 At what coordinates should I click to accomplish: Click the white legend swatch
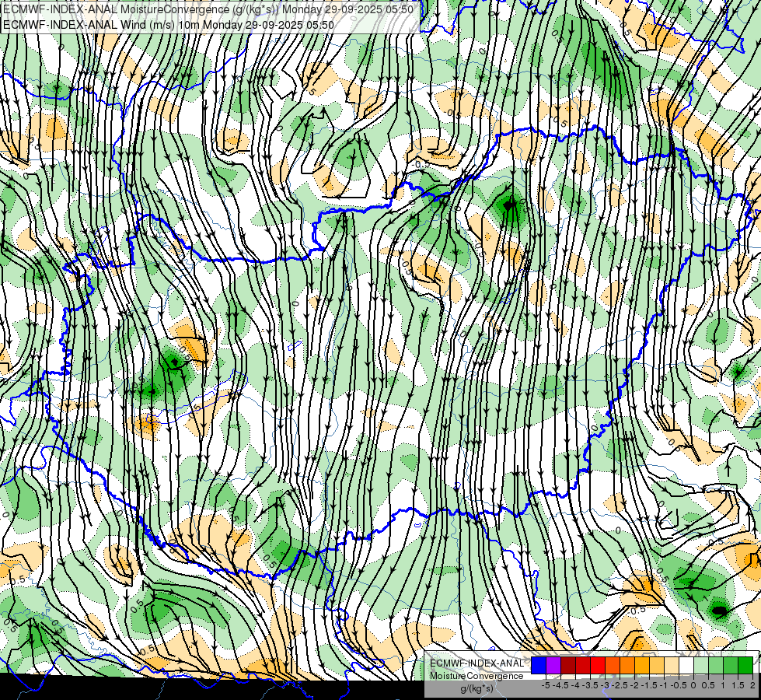(686, 665)
